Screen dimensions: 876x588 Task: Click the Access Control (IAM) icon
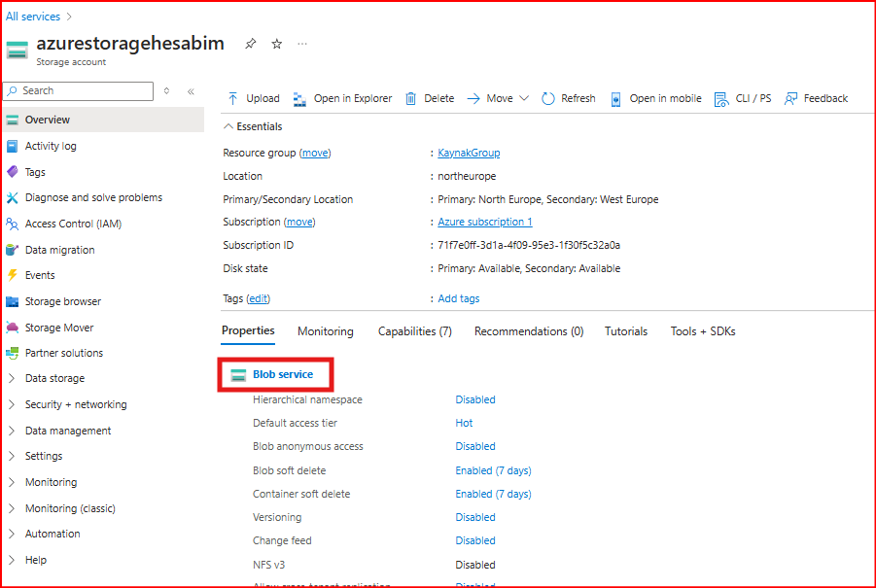[13, 224]
